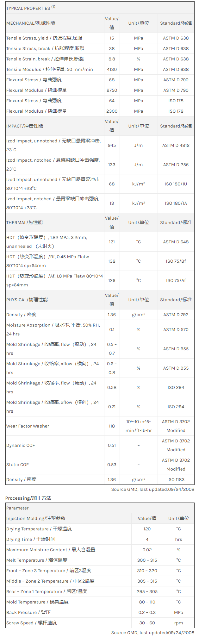Click the THERMAL/热性能 section header

(24, 222)
